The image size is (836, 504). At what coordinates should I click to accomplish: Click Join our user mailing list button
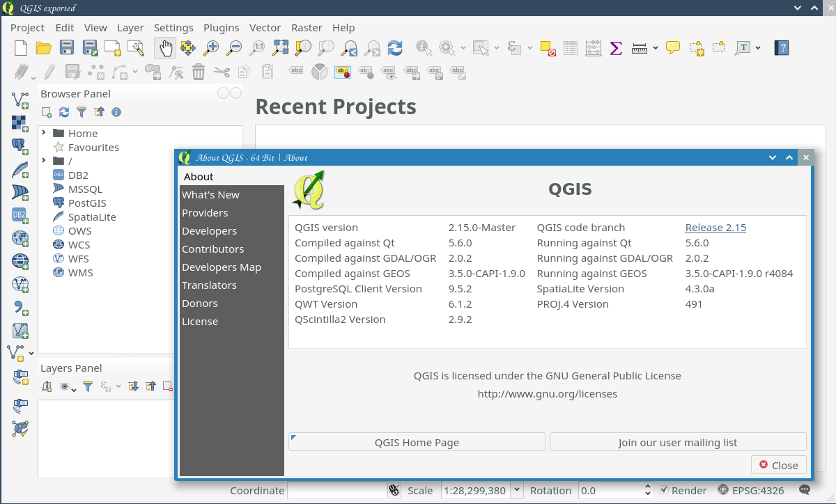[x=678, y=442]
